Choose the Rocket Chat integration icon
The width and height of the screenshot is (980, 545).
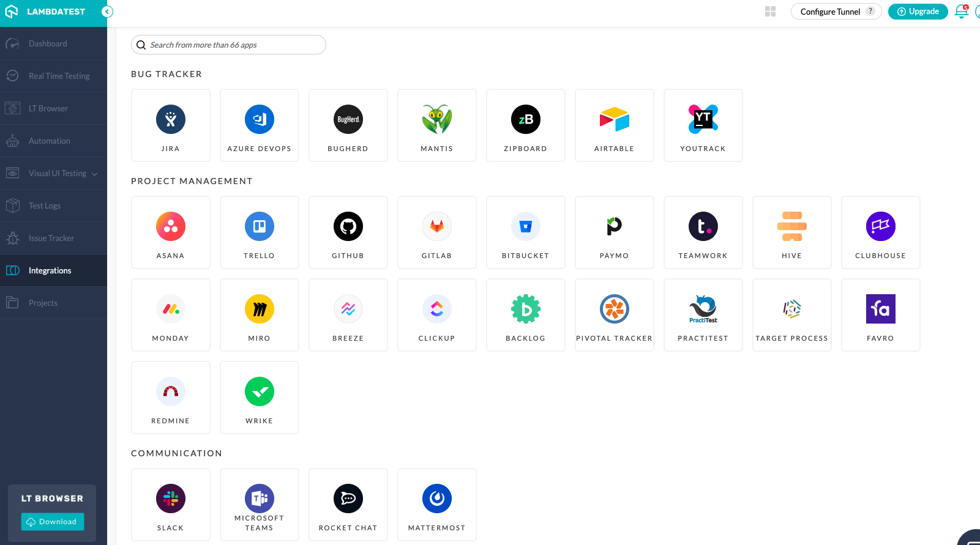tap(348, 499)
